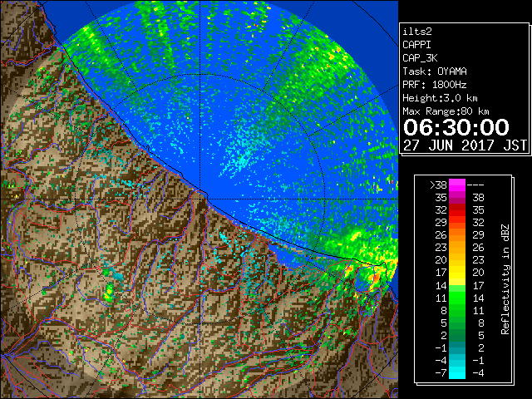The image size is (532, 399).
Task: Click the ilts2 site label
Action: coord(417,32)
